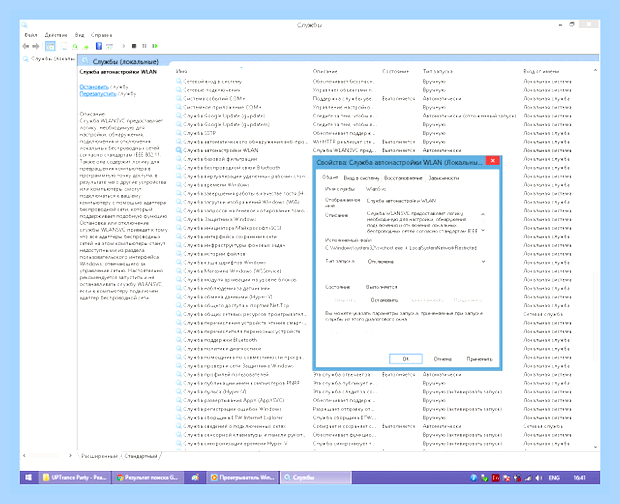Click Отмена in properties dialog

pyautogui.click(x=442, y=359)
